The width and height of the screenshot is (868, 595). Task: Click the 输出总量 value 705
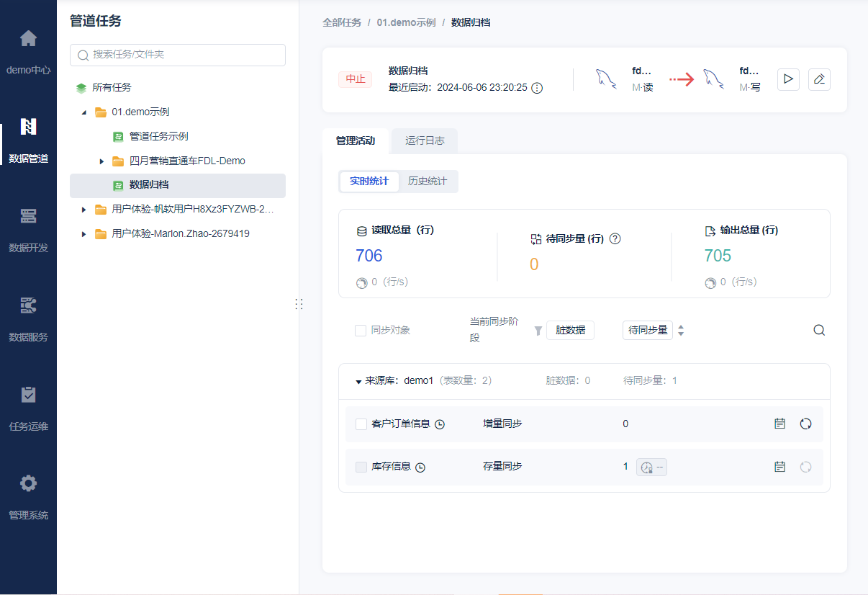pos(718,256)
